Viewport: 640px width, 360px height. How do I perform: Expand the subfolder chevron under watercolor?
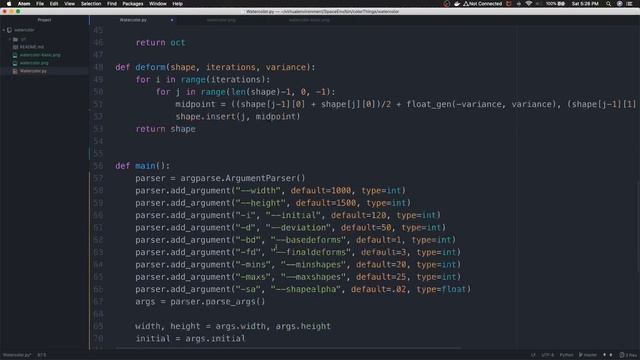pos(10,39)
